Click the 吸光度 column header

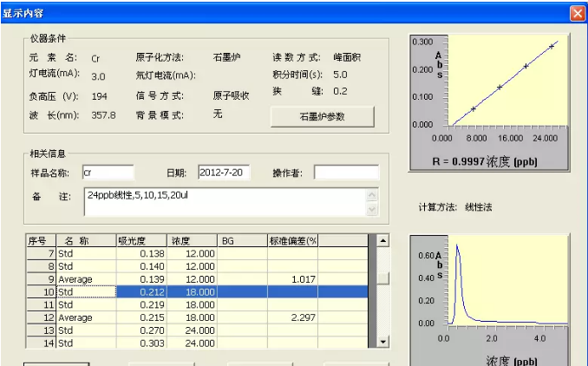(x=142, y=240)
